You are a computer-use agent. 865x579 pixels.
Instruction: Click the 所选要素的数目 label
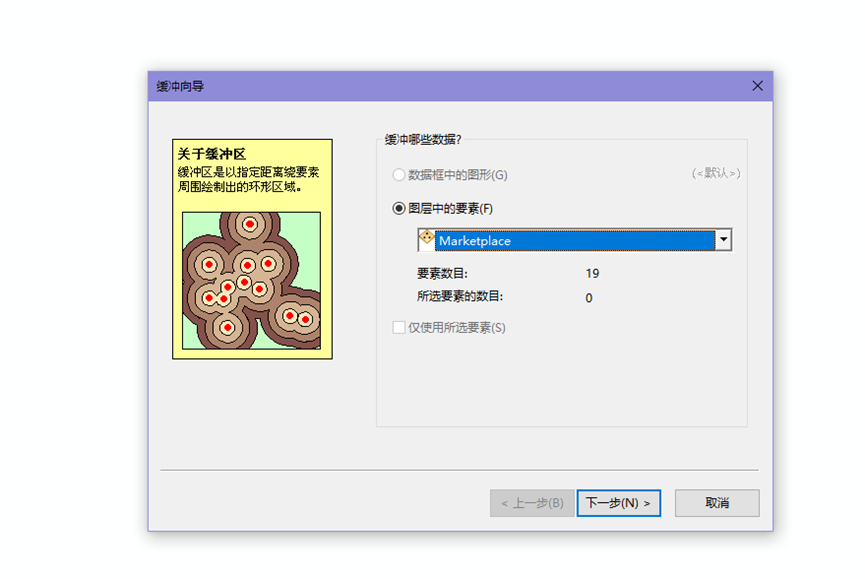coord(460,297)
